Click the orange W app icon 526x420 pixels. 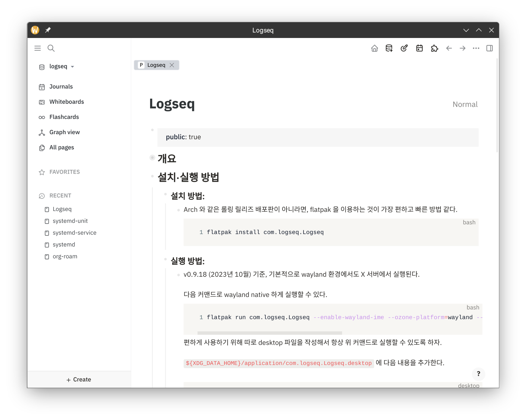point(35,30)
